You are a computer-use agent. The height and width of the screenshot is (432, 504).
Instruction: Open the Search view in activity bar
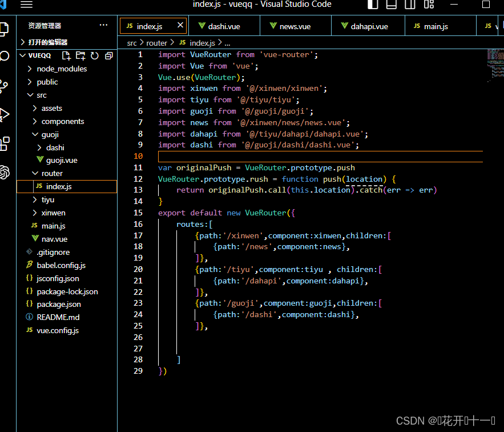(x=4, y=56)
